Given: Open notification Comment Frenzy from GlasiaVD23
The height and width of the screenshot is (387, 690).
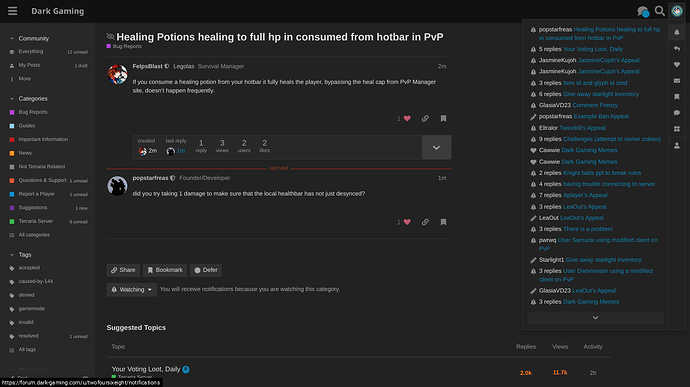Looking at the screenshot, I should 595,105.
